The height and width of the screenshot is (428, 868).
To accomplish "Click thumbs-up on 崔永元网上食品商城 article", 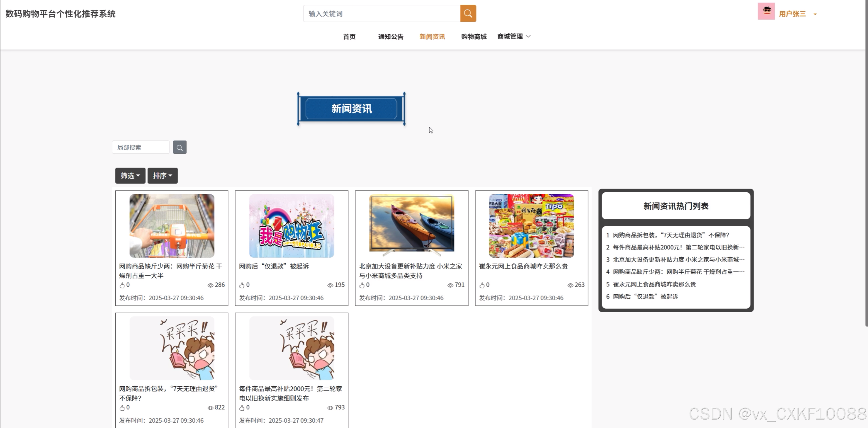I will pyautogui.click(x=482, y=285).
